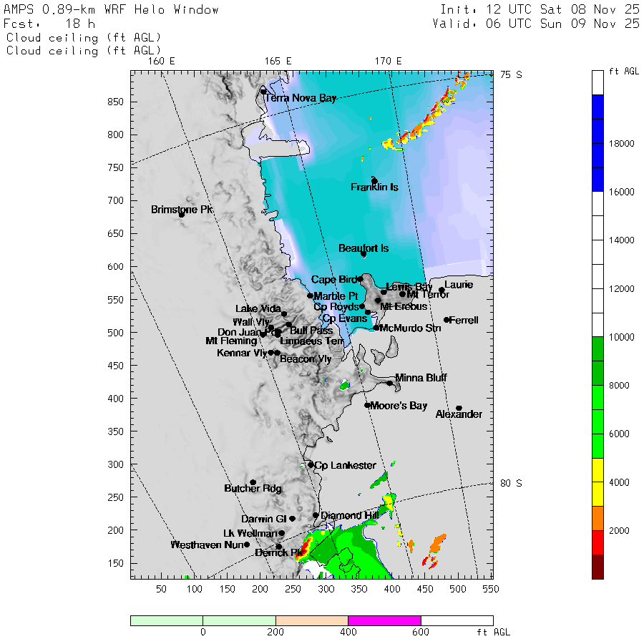Click the 'Derrick Pk' label
Image resolution: width=644 pixels, height=644 pixels.
pos(279,553)
